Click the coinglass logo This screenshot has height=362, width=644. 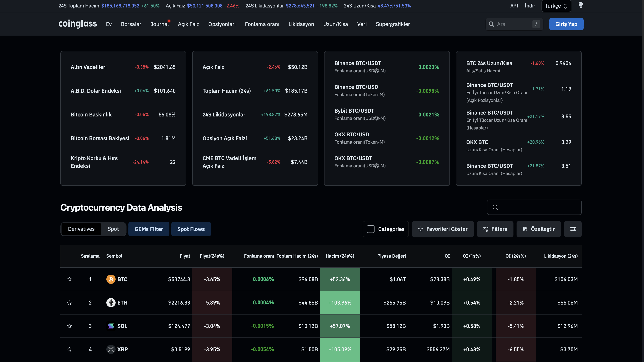click(77, 24)
